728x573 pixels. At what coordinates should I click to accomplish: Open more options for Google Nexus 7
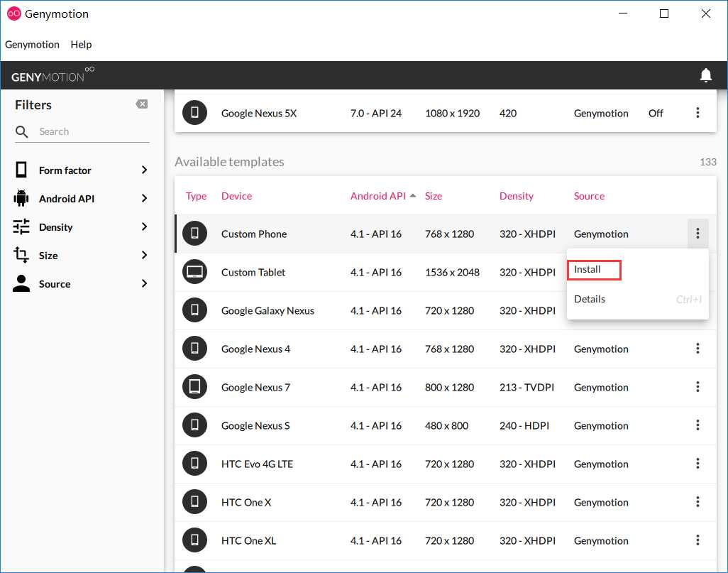[697, 387]
